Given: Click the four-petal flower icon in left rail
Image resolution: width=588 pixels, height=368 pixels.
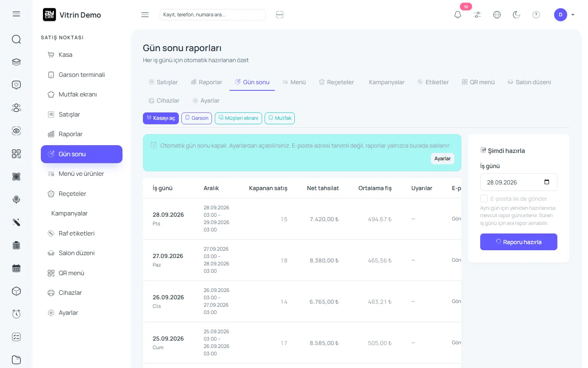Looking at the screenshot, I should [x=16, y=177].
